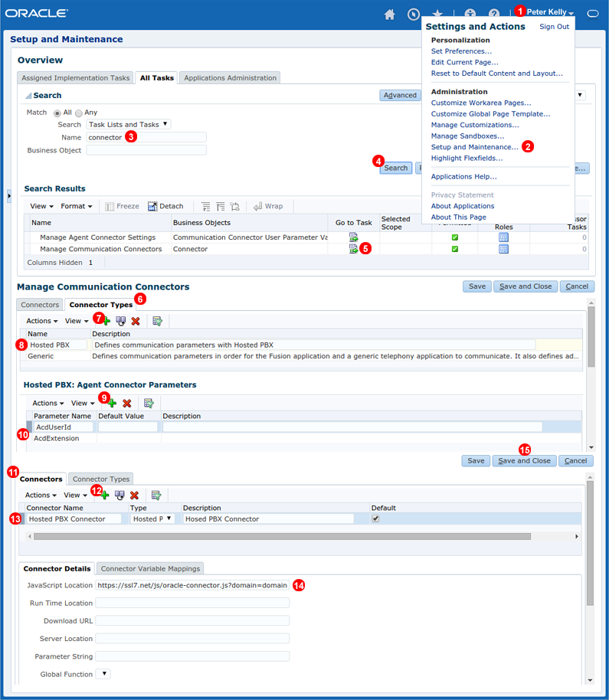
Task: Duplicate the Hosted PBX Connector row
Action: [120, 495]
